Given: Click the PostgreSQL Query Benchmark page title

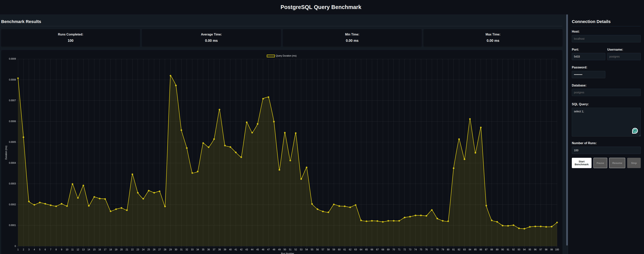Looking at the screenshot, I should tap(321, 7).
